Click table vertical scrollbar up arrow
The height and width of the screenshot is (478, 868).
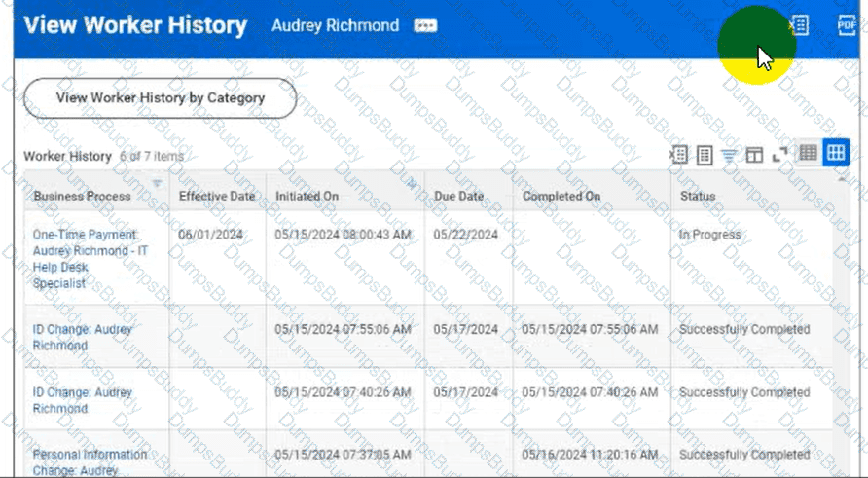842,179
